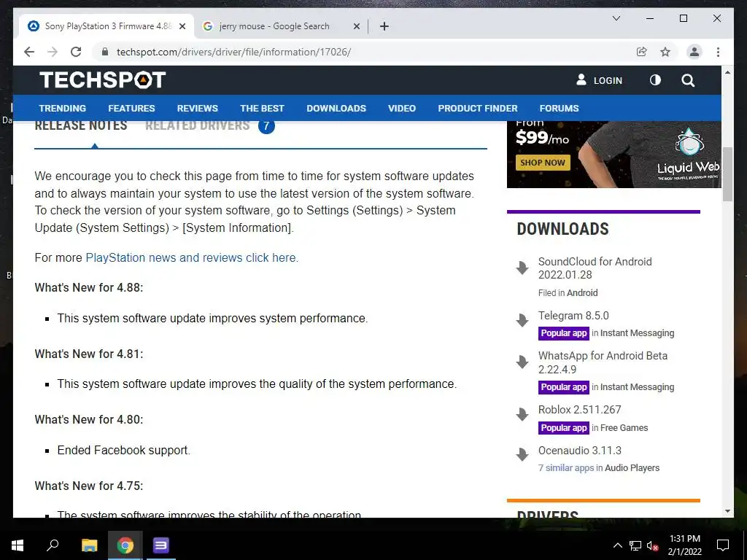Open Android category link
Viewport: 747px width, 560px height.
581,293
